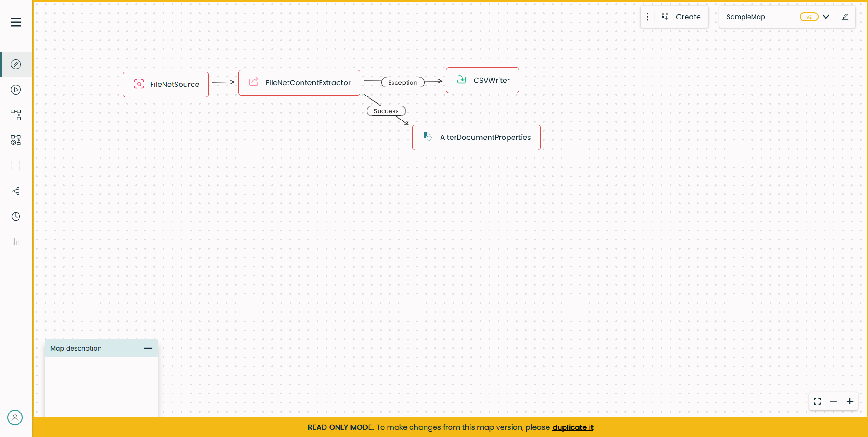Open the user profile avatar
This screenshot has width=868, height=437.
(x=15, y=418)
